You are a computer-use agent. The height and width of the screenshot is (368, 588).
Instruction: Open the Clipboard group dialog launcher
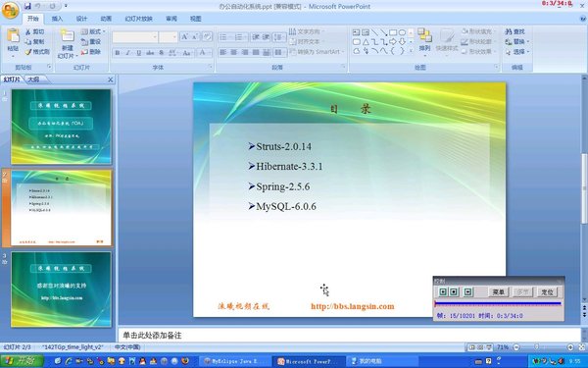(x=49, y=67)
